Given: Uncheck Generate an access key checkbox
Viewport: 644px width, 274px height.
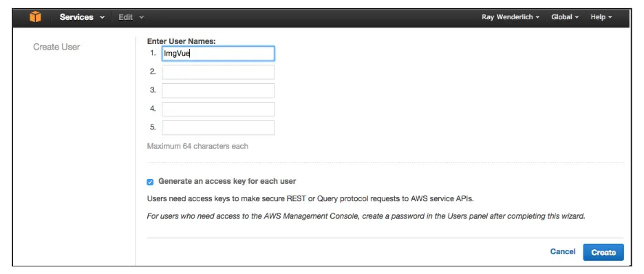Looking at the screenshot, I should click(150, 182).
